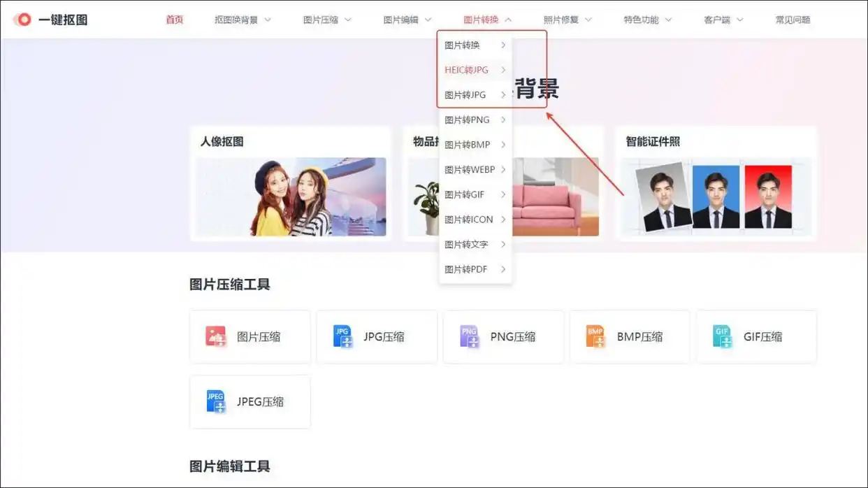Open the 智能证件照 ID photo thumbnail
This screenshot has height=488, width=868.
point(716,196)
